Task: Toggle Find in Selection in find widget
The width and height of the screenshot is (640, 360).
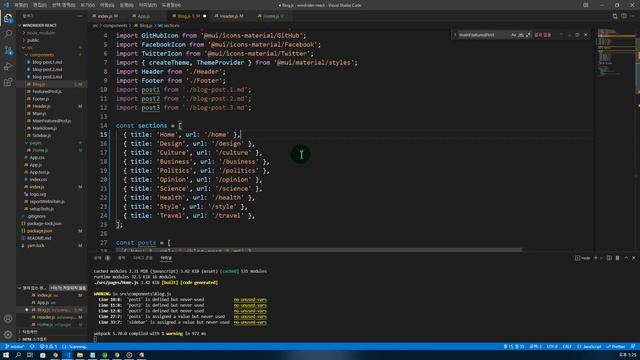Action: click(x=577, y=35)
